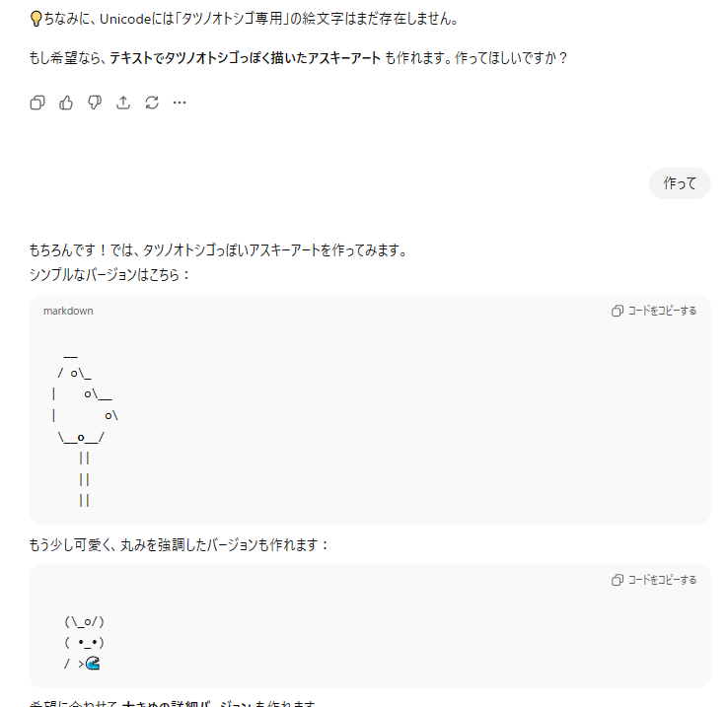The image size is (728, 707).
Task: Click コードをコピーする on the second code block
Action: coord(654,580)
